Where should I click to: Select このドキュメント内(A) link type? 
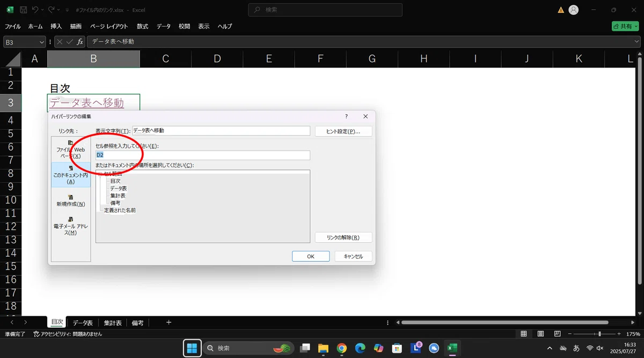(70, 175)
